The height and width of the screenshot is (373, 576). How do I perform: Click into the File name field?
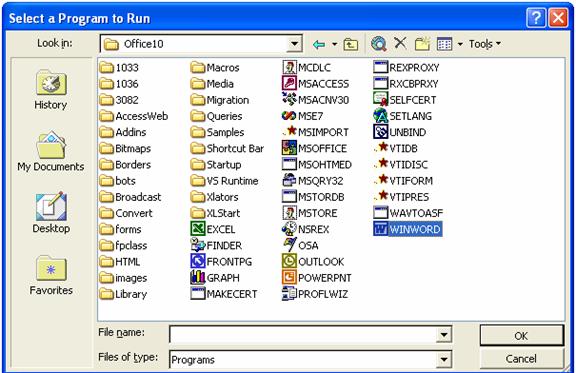pos(303,334)
